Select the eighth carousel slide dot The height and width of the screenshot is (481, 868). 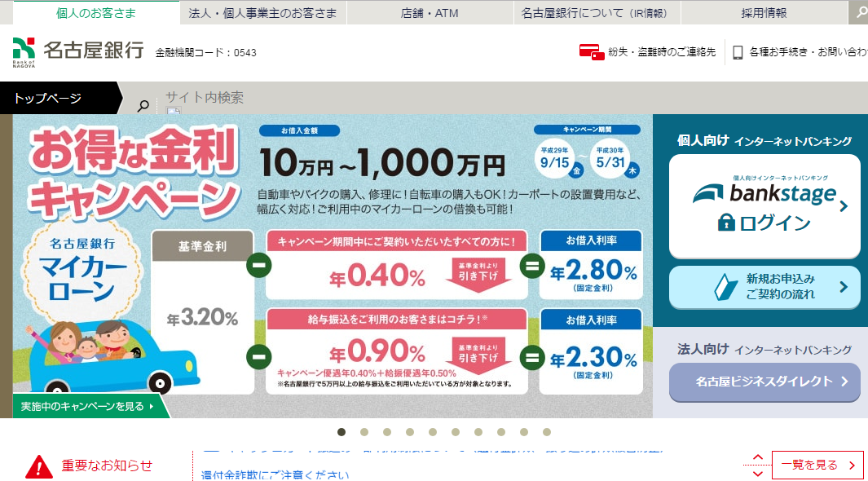pos(501,432)
